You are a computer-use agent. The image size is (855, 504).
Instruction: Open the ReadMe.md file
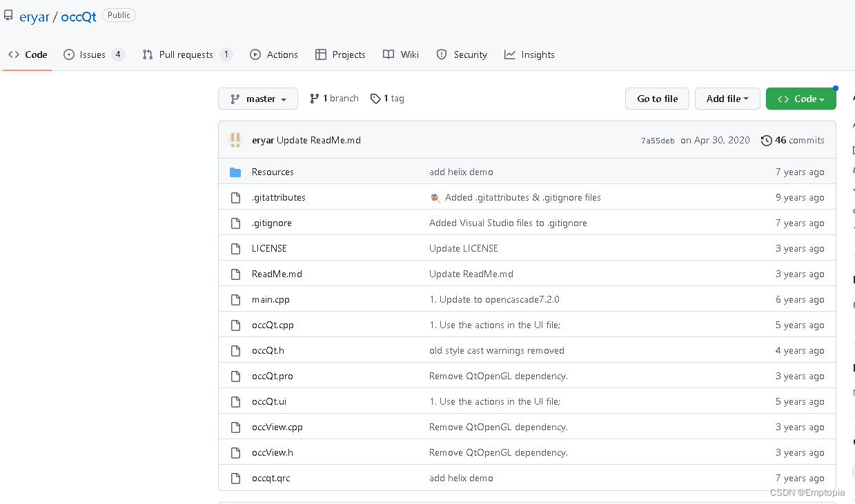tap(277, 274)
